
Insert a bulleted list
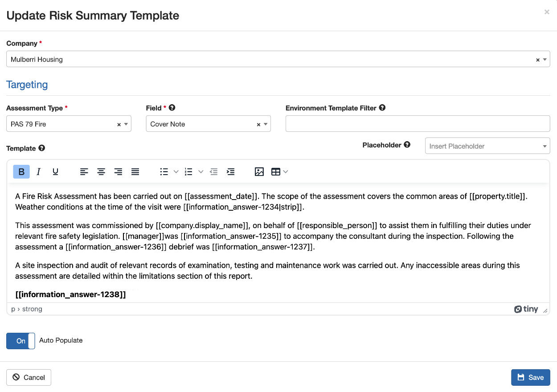tap(164, 172)
